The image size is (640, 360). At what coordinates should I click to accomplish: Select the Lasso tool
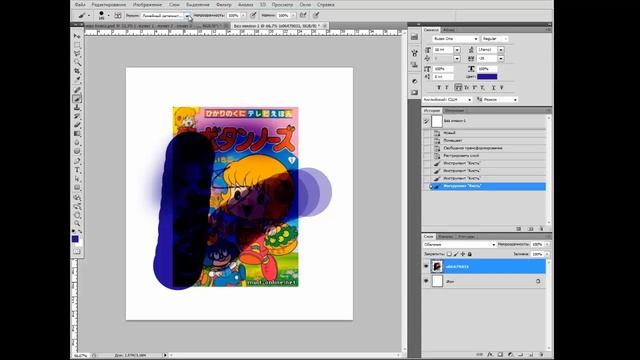pyautogui.click(x=77, y=53)
